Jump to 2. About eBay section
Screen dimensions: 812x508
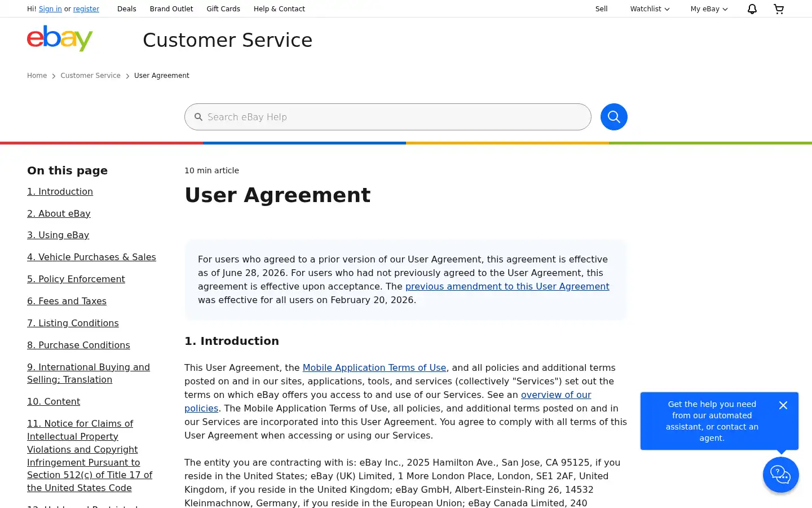point(59,214)
